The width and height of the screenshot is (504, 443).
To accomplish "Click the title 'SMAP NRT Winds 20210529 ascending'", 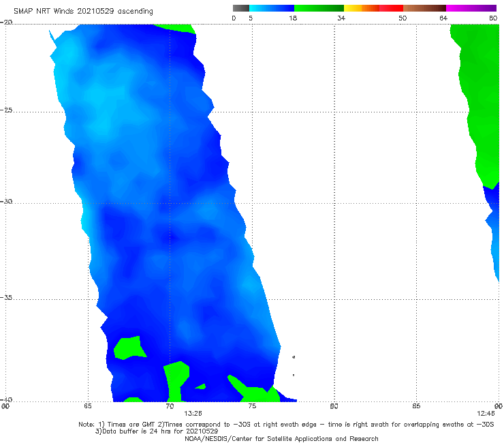I will (83, 11).
